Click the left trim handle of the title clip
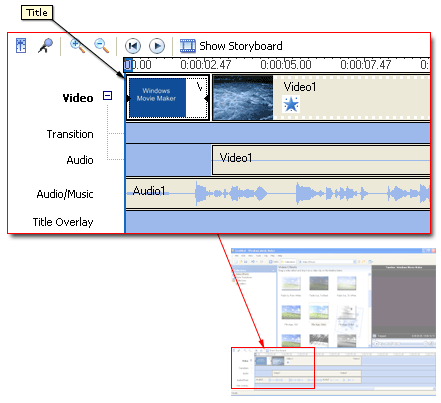The image size is (441, 403). point(129,99)
